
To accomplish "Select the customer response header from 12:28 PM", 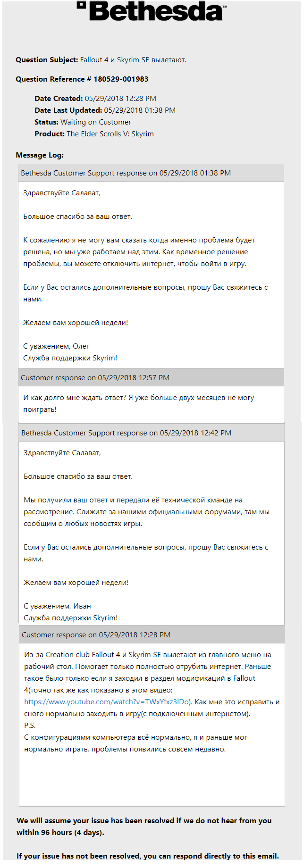I will pyautogui.click(x=96, y=635).
